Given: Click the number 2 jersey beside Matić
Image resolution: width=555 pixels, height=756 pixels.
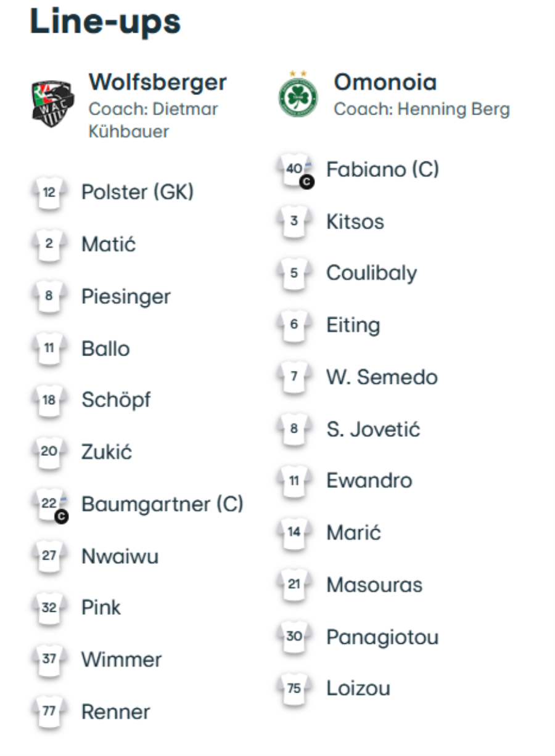Looking at the screenshot, I should (x=49, y=245).
